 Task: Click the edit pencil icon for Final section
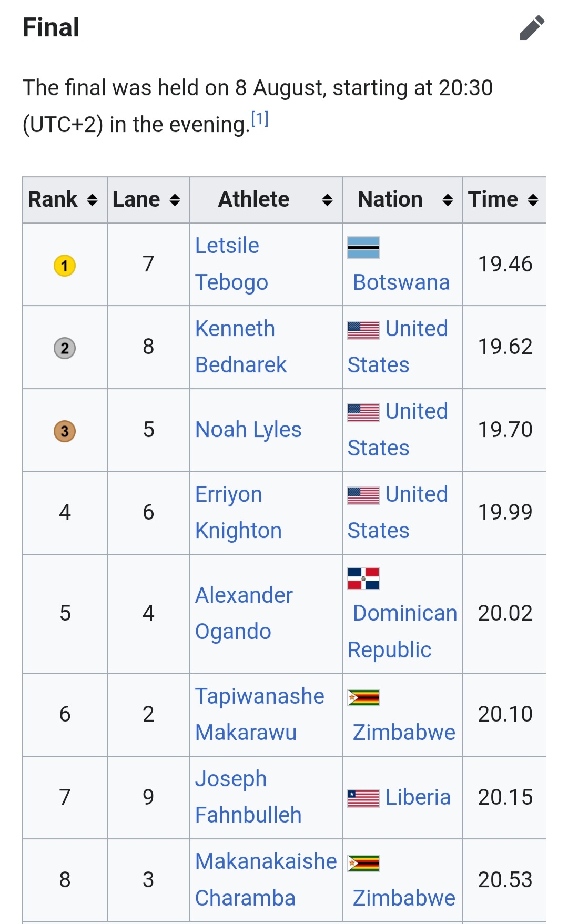pos(532,28)
